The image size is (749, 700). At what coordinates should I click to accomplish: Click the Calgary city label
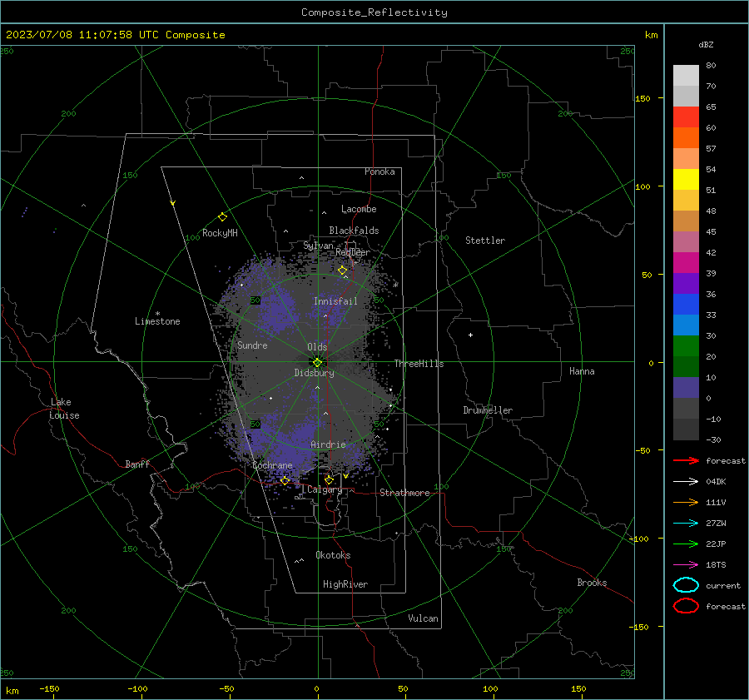[325, 489]
